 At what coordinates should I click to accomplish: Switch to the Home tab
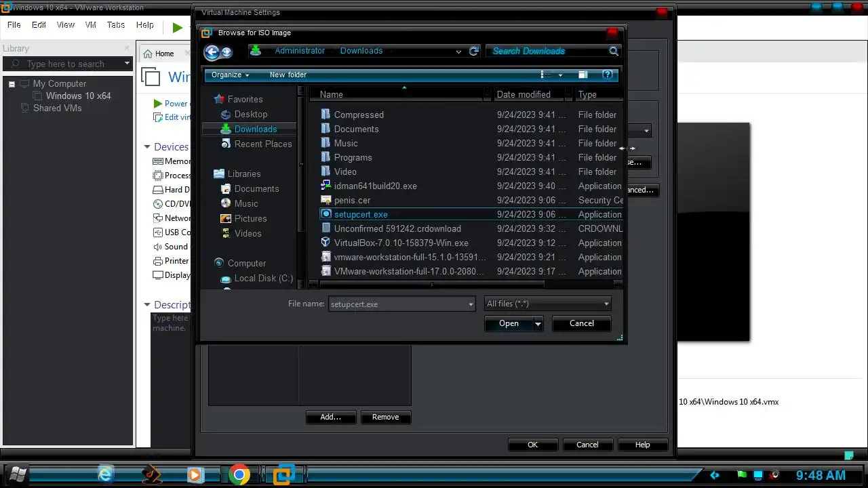point(165,54)
